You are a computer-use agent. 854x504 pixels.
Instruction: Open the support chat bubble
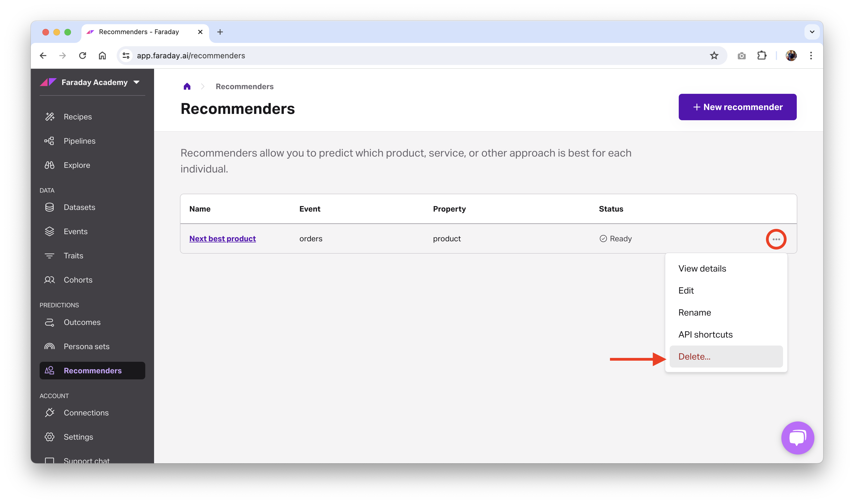point(797,438)
